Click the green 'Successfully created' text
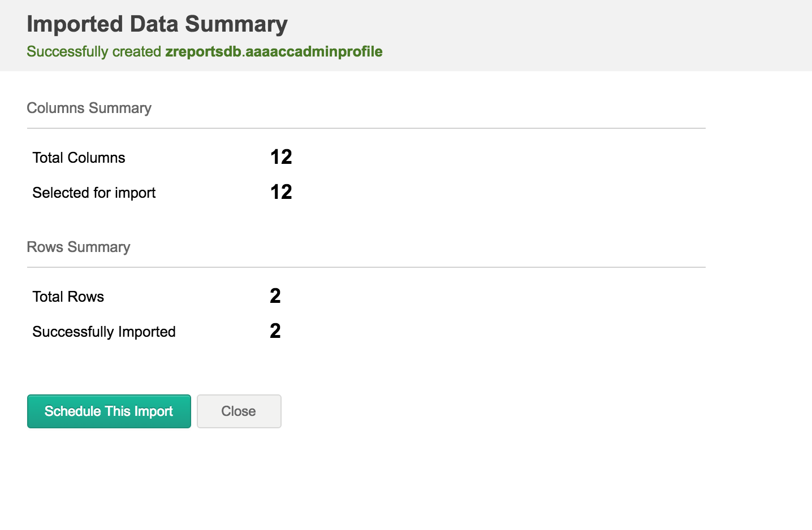The image size is (812, 530). (x=94, y=51)
